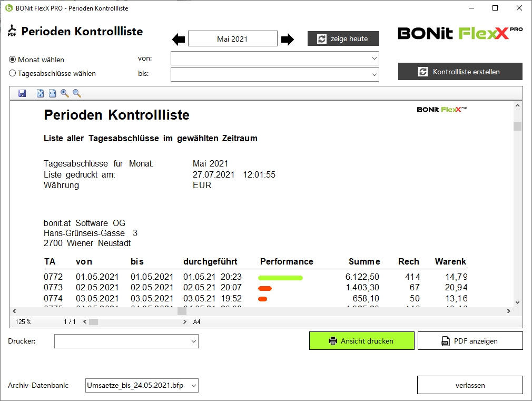Screen dimensions: 532x401
Task: Fit page width in the preview
Action: click(x=52, y=93)
